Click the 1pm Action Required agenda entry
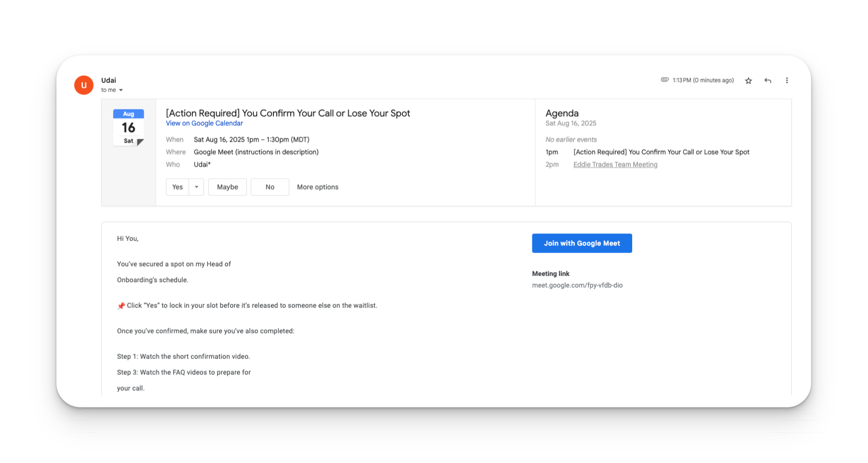This screenshot has height=463, width=868. pos(661,152)
